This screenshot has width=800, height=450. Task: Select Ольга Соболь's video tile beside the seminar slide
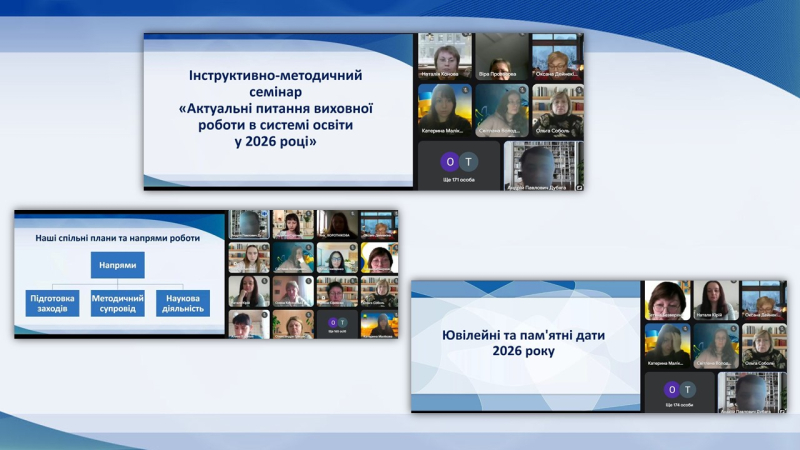tap(556, 110)
